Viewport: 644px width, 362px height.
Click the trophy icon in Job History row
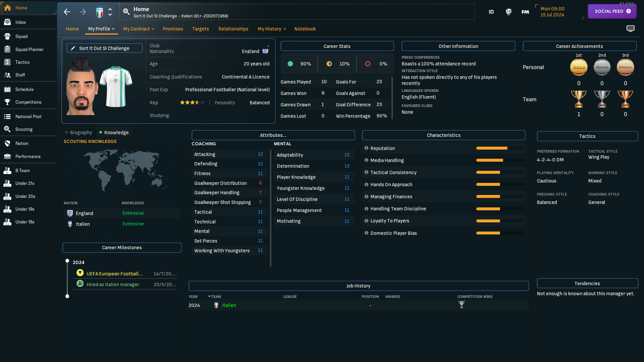pos(462,304)
